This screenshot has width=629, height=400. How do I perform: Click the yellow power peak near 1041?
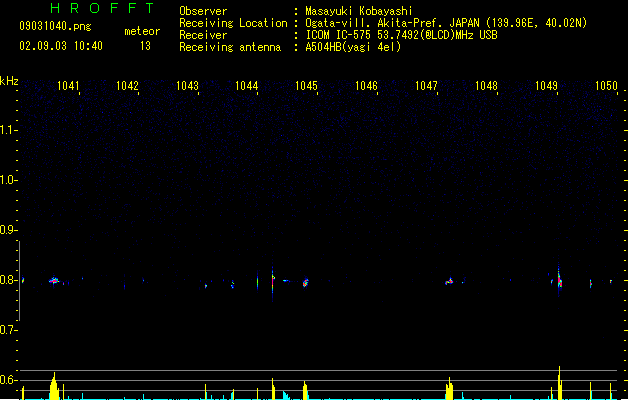[54, 386]
